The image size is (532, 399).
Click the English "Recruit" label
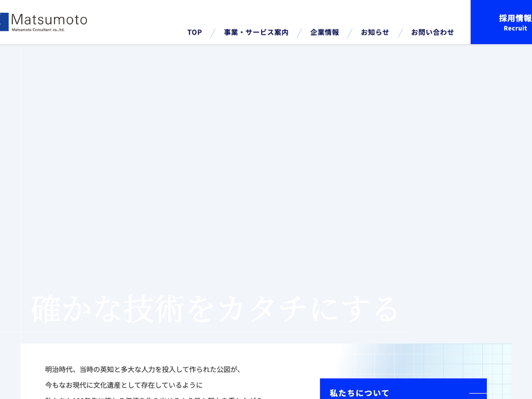(x=515, y=28)
